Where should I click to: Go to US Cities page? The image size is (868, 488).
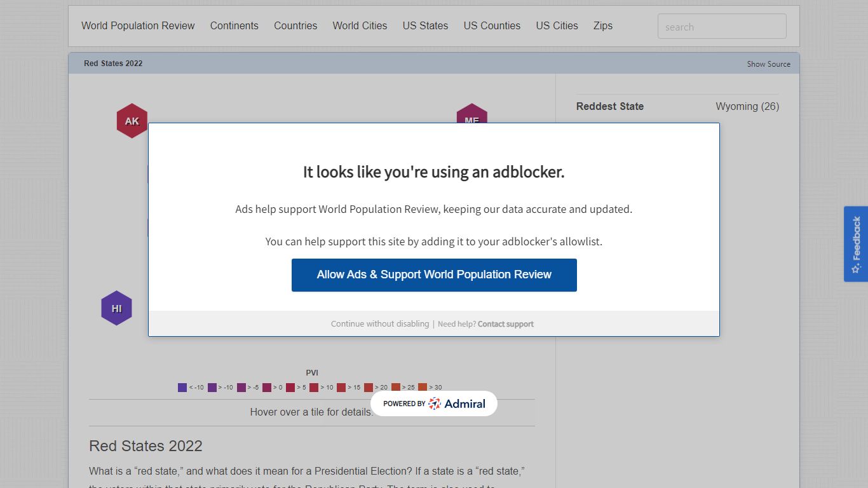pos(557,26)
